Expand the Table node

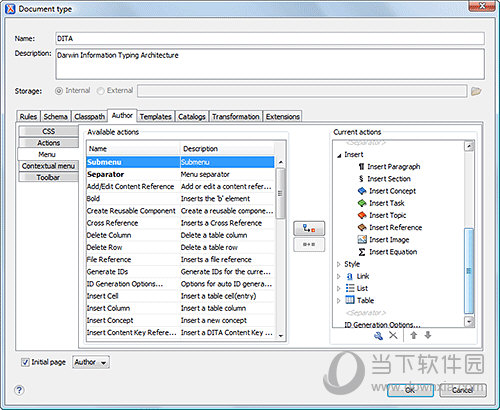coord(339,300)
